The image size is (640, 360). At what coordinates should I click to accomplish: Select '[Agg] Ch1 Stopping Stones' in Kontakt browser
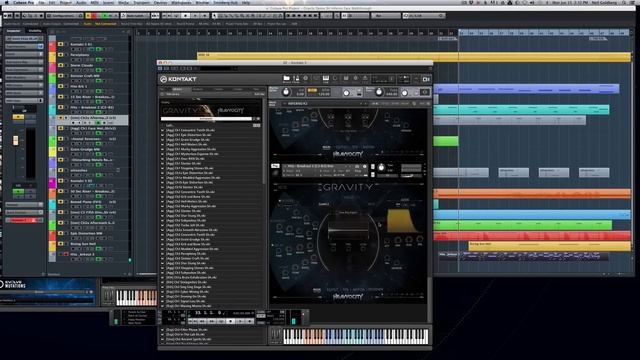(x=189, y=168)
